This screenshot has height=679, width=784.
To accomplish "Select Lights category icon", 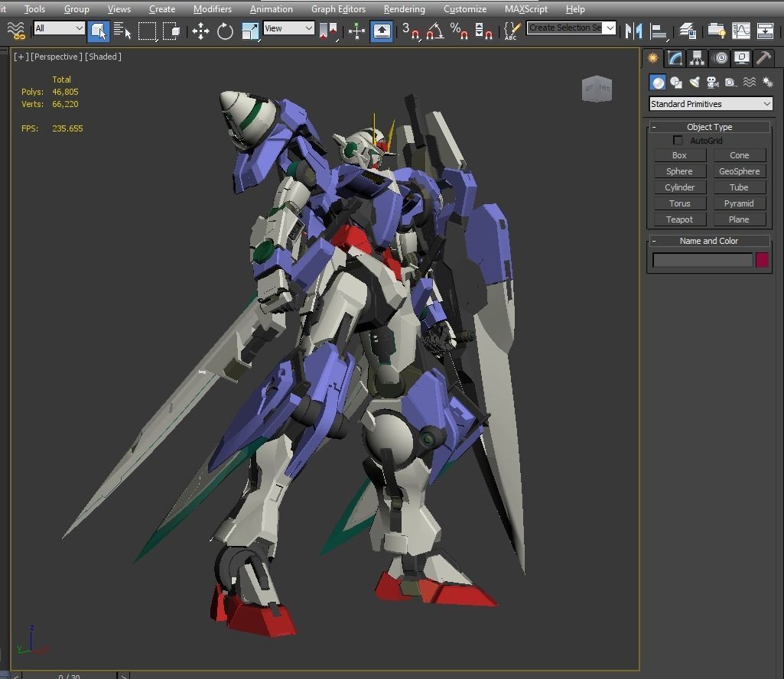I will pos(695,83).
